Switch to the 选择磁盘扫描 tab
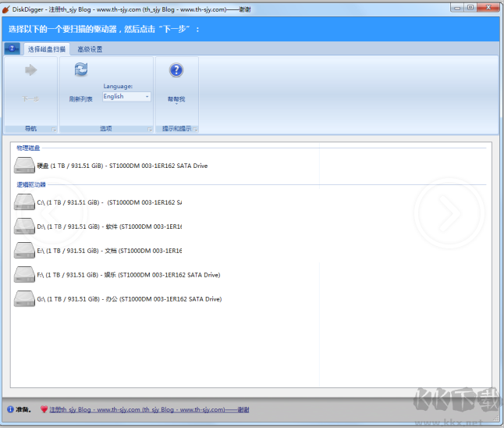The width and height of the screenshot is (504, 428). point(47,49)
